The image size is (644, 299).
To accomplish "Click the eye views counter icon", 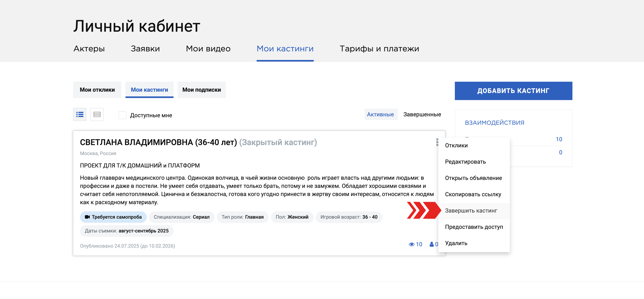I will (411, 244).
